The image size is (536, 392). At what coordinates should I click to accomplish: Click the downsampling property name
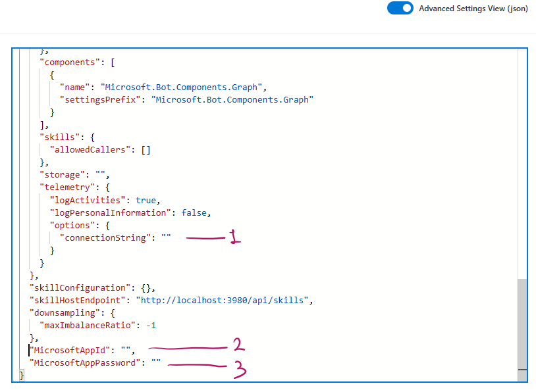click(x=66, y=312)
